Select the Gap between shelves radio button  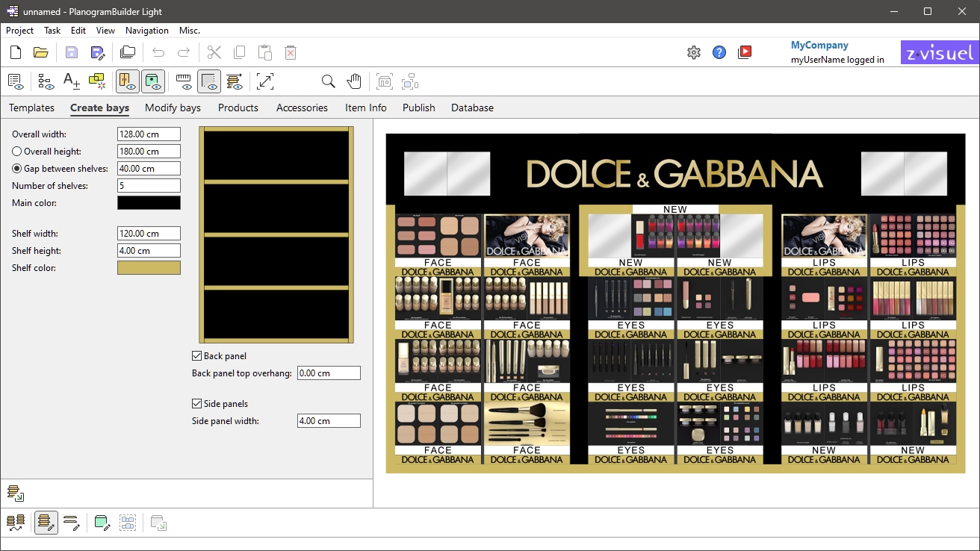pos(17,169)
